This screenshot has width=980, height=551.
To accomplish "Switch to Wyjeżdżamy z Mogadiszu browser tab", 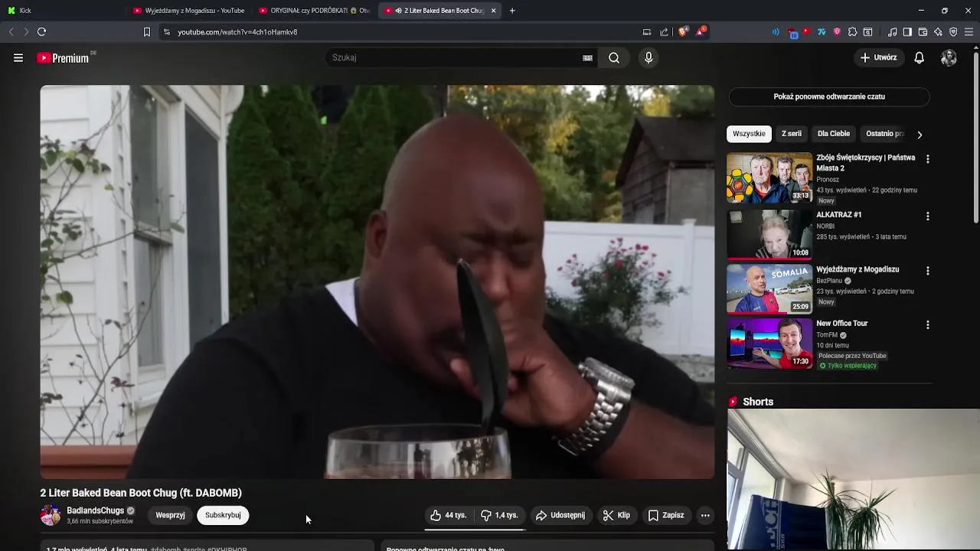I will (189, 11).
